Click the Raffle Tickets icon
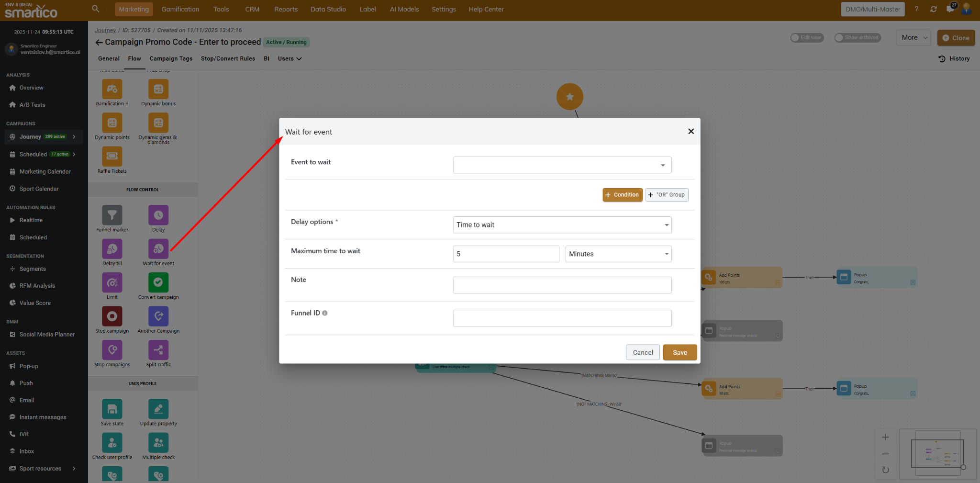 click(112, 157)
